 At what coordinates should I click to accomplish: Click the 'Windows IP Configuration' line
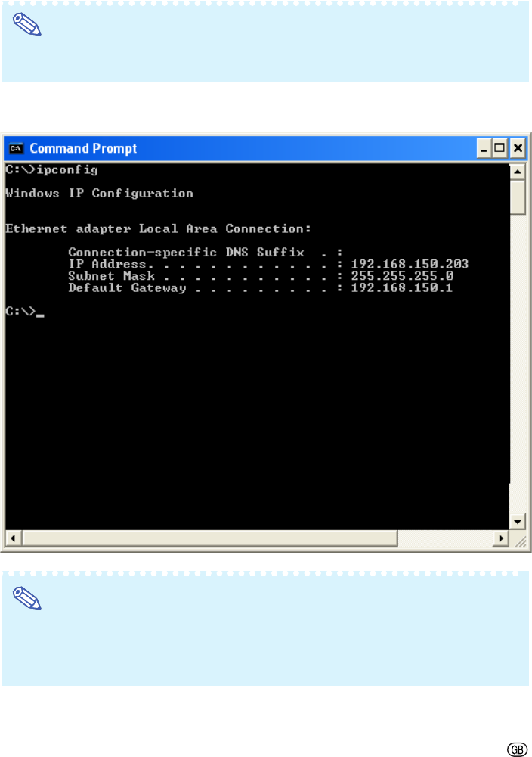(x=99, y=193)
